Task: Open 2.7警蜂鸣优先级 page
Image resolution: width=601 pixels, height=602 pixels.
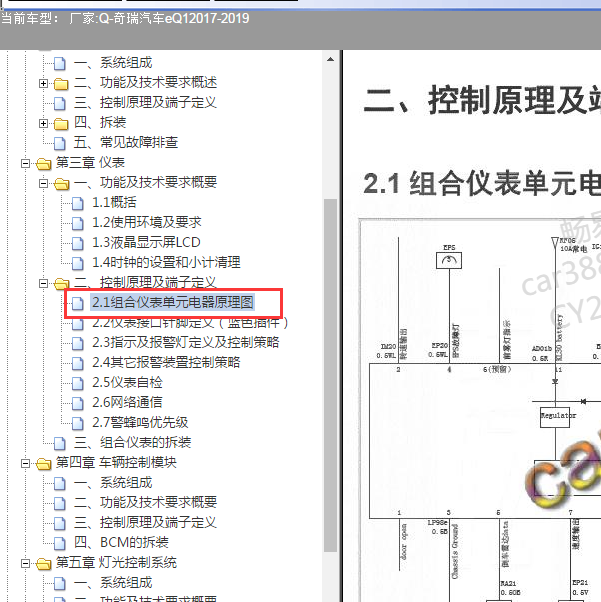Action: tap(140, 422)
